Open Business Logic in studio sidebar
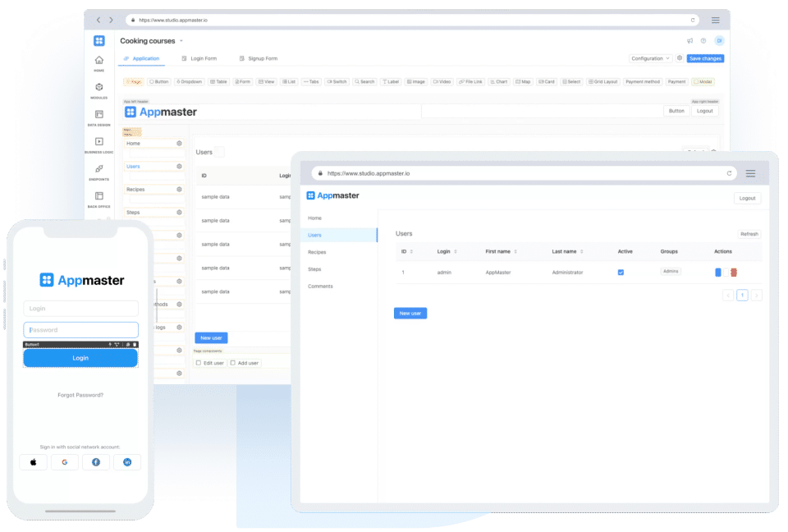The width and height of the screenshot is (788, 532). tap(99, 142)
